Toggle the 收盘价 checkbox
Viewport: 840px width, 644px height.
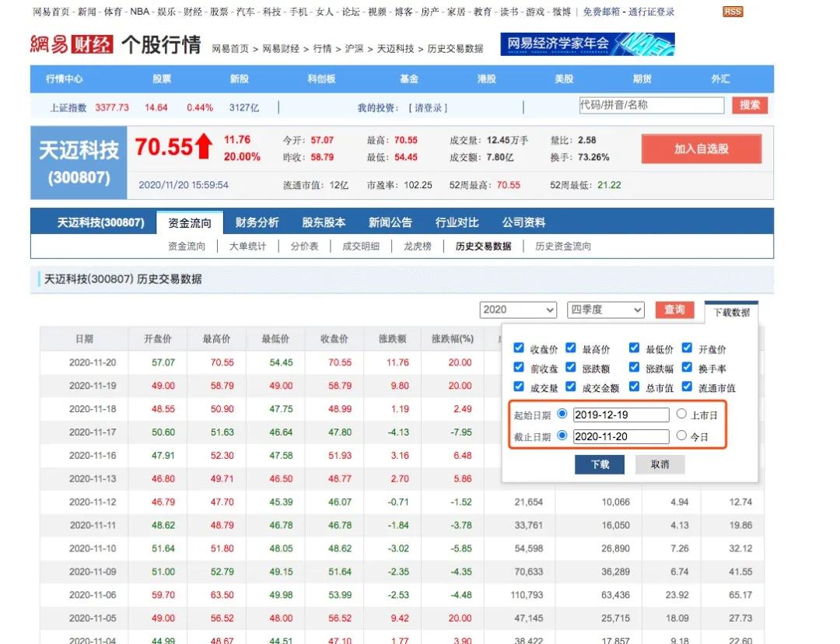click(518, 348)
